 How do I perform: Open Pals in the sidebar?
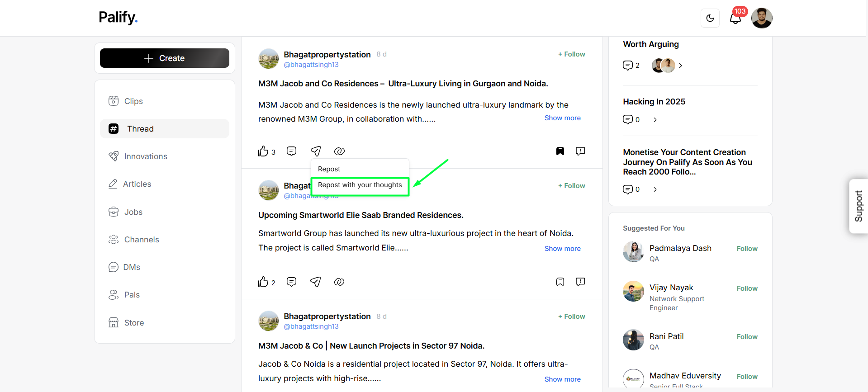[165, 295]
